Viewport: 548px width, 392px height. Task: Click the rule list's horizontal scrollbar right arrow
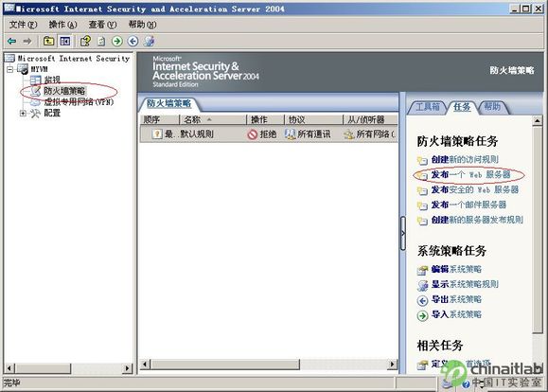coord(393,364)
